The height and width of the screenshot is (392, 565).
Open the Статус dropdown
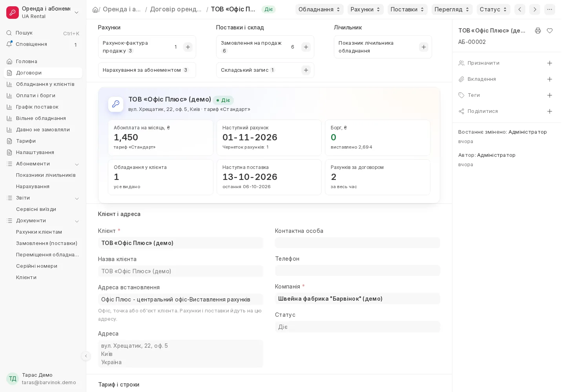point(493,9)
